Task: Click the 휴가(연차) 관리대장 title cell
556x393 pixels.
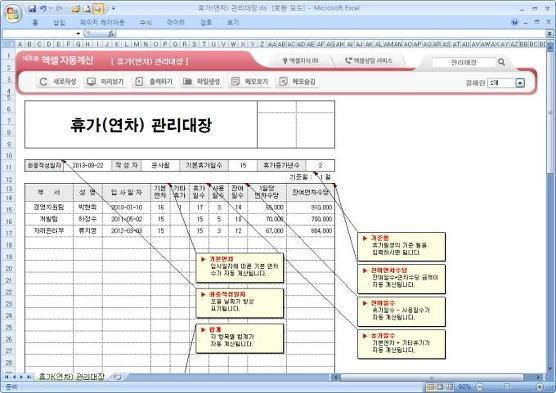Action: 141,124
